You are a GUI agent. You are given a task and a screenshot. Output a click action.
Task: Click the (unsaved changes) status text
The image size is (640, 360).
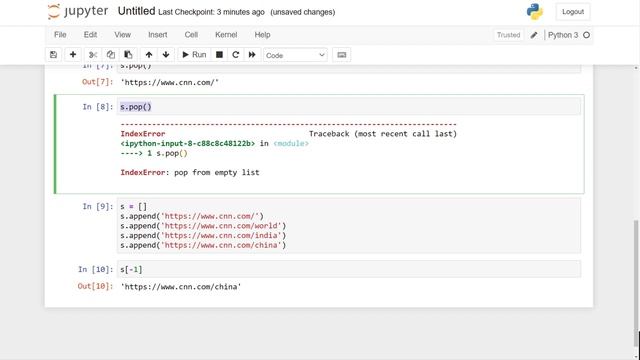point(302,12)
